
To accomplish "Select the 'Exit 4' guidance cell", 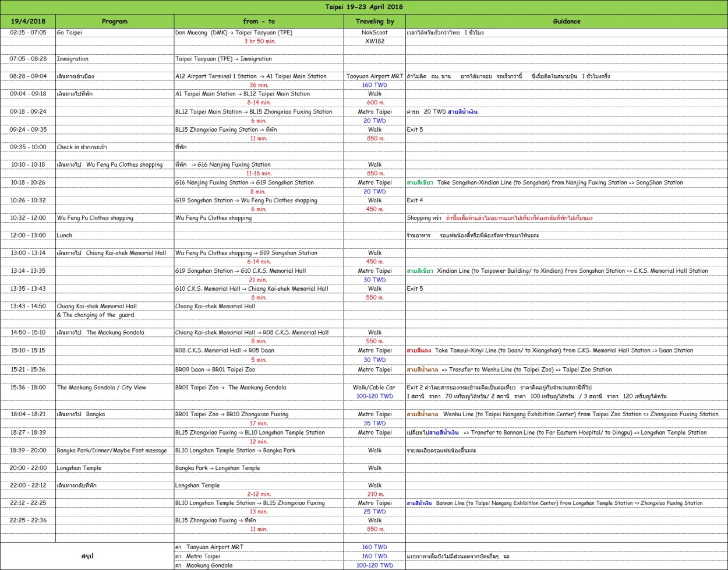I will [x=567, y=200].
